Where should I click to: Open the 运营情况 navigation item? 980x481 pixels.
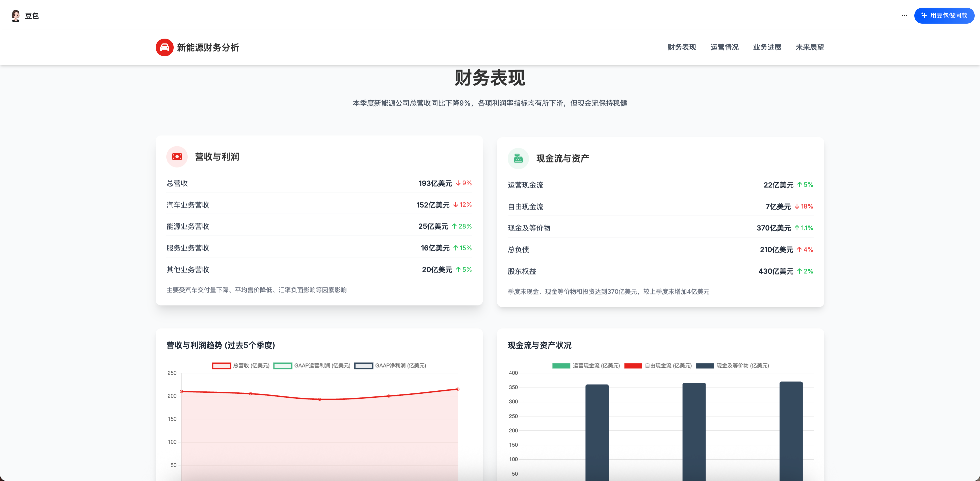(724, 47)
